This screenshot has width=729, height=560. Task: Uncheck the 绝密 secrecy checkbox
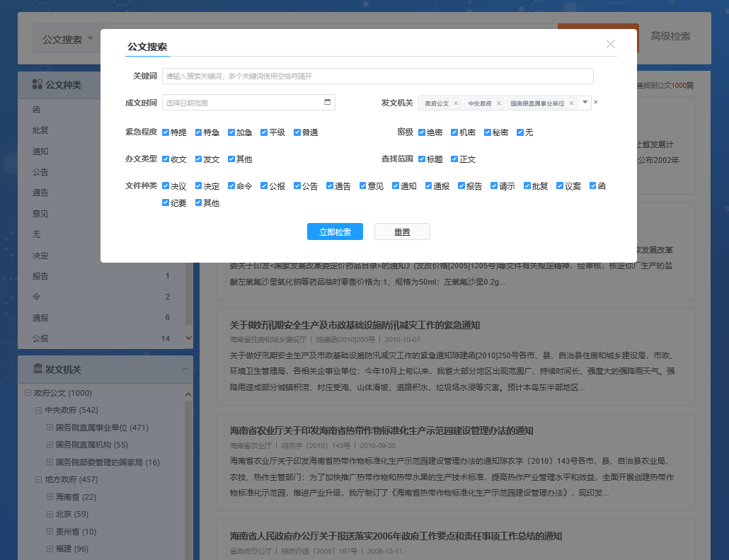[x=422, y=132]
